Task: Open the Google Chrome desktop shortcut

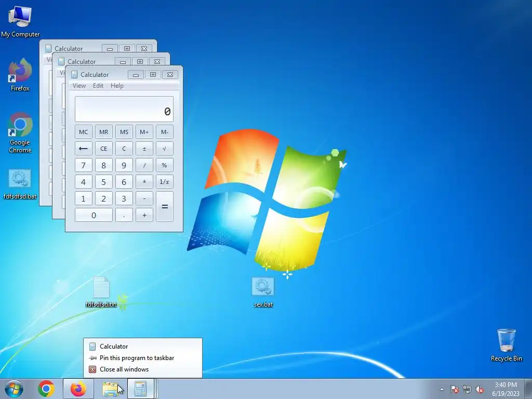Action: point(20,132)
